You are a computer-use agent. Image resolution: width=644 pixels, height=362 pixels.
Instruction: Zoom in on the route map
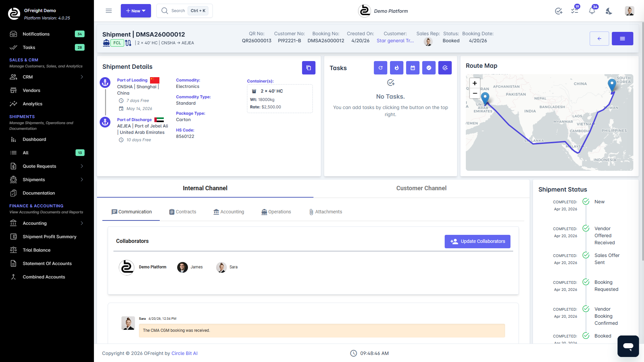[x=475, y=83]
